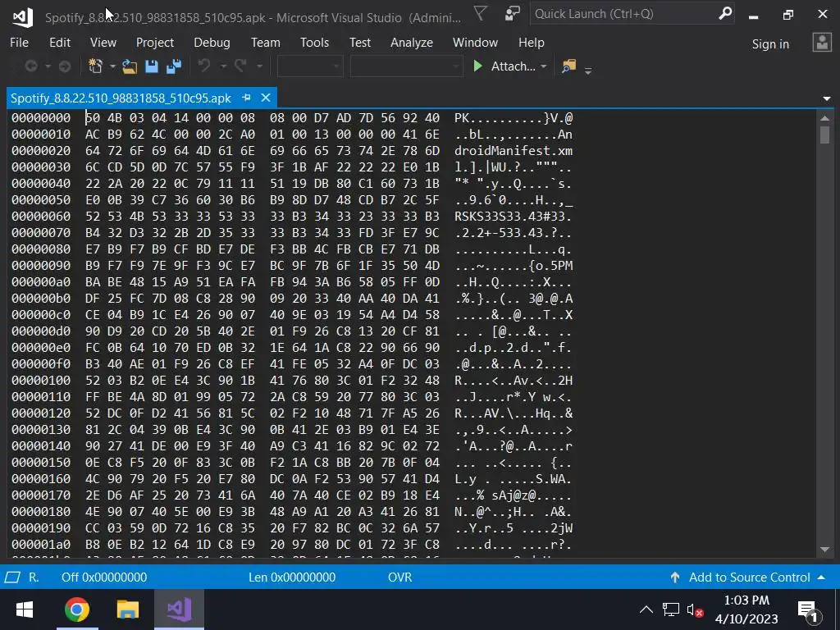Screen dimensions: 840x630
Task: Open the Team menu
Action: 265,43
